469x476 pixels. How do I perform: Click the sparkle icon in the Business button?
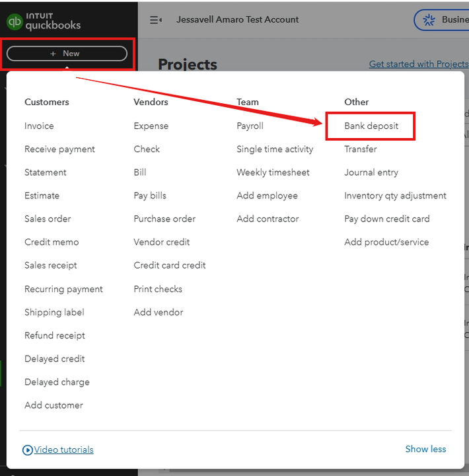(429, 20)
